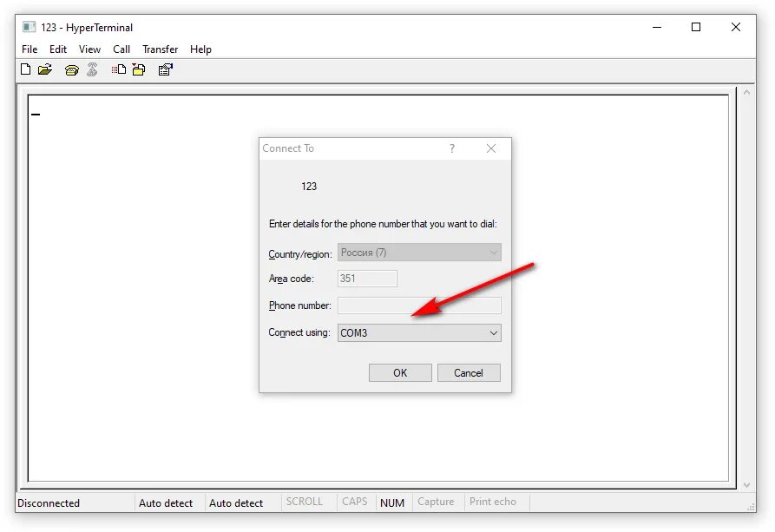Click the HyperTerminal title bar app icon
This screenshot has width=775, height=532.
(x=30, y=27)
